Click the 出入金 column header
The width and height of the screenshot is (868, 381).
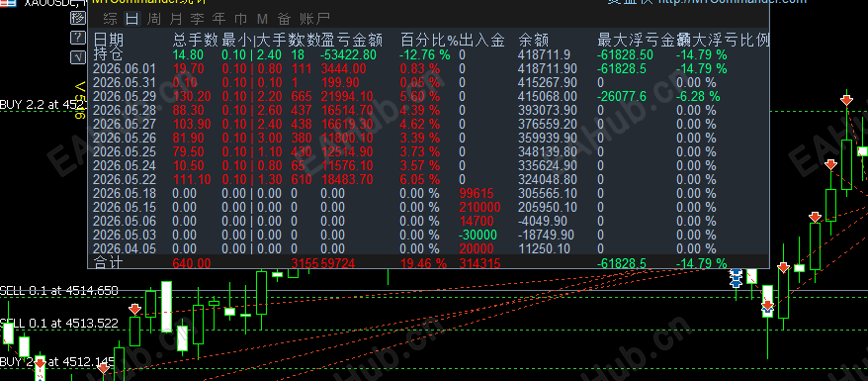(481, 40)
